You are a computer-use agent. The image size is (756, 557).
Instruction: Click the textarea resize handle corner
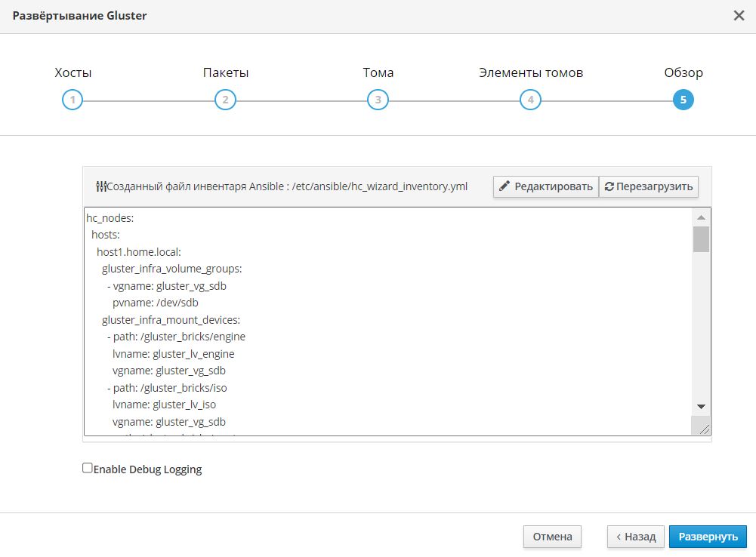tap(704, 429)
